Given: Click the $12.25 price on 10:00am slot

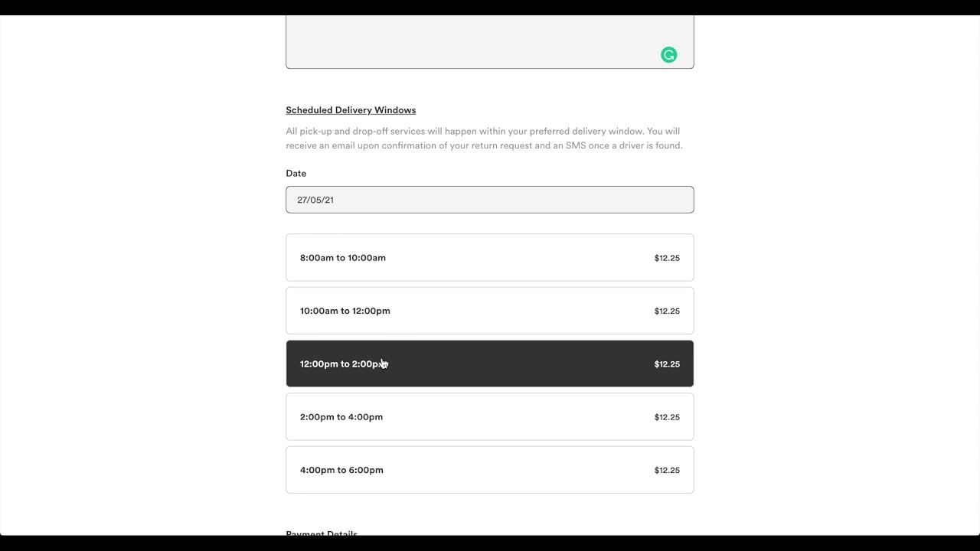Looking at the screenshot, I should pyautogui.click(x=667, y=311).
